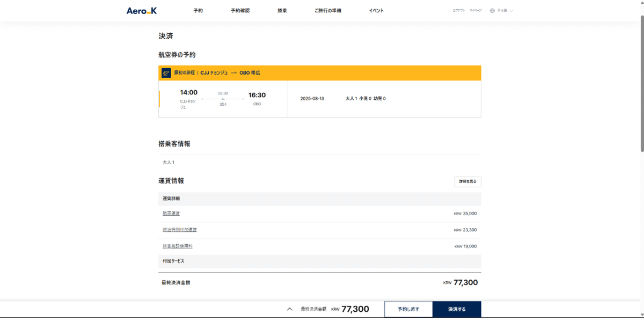This screenshot has width=644, height=322.
Task: Click the passenger count 大人 1 小児 0 幼児 0
Action: [x=366, y=99]
